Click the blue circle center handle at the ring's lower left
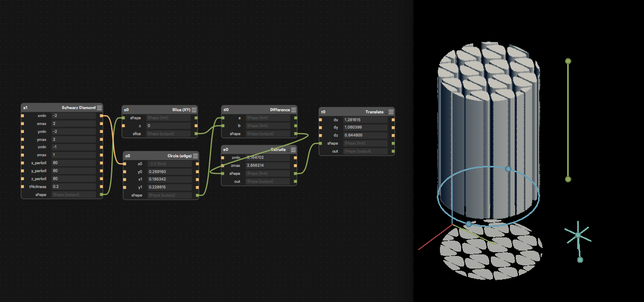Viewport: 644px width, 302px height. pos(469,224)
